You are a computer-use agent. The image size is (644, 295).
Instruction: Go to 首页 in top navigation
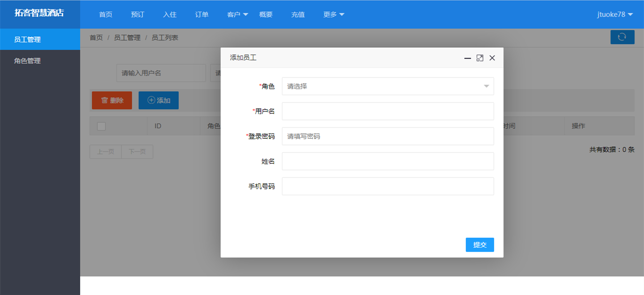click(x=106, y=15)
